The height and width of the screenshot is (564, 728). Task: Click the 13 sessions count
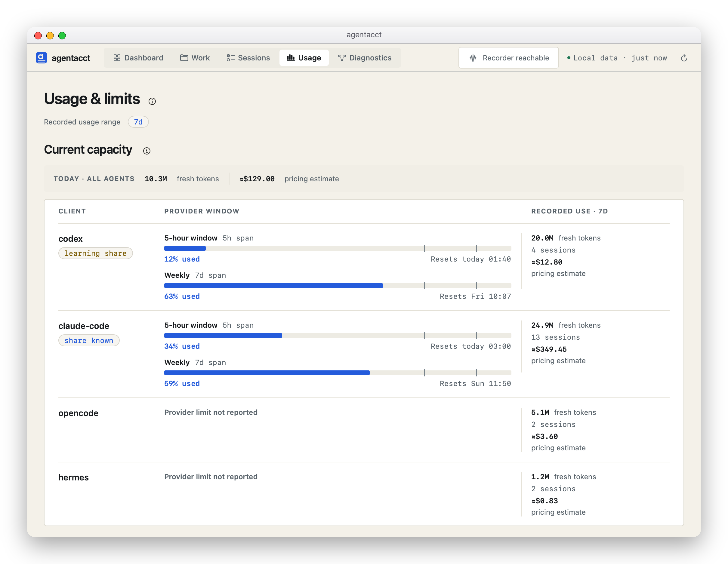click(556, 337)
